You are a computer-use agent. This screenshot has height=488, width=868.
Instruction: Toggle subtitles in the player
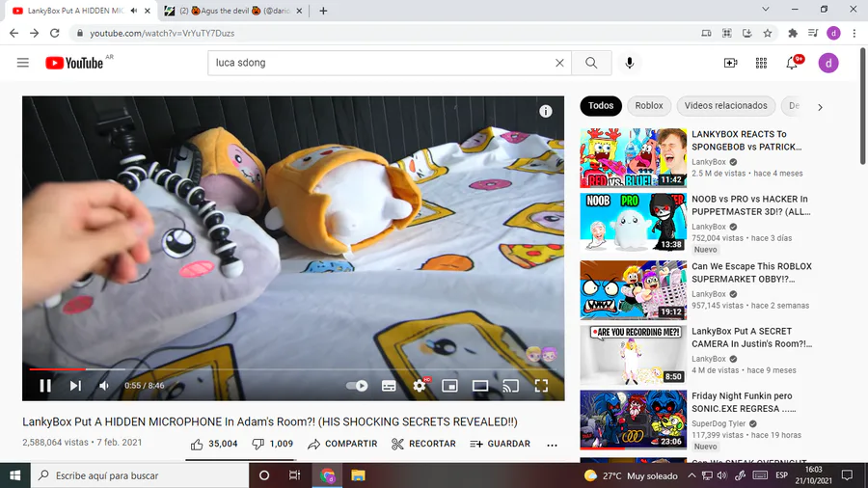pyautogui.click(x=389, y=386)
